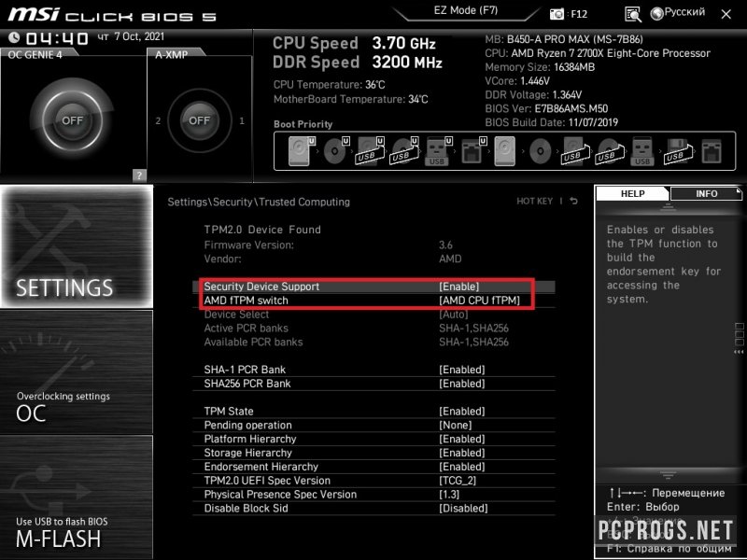Screen dimensions: 747x560
Task: Click the MSI logo in the header
Action: tap(34, 14)
